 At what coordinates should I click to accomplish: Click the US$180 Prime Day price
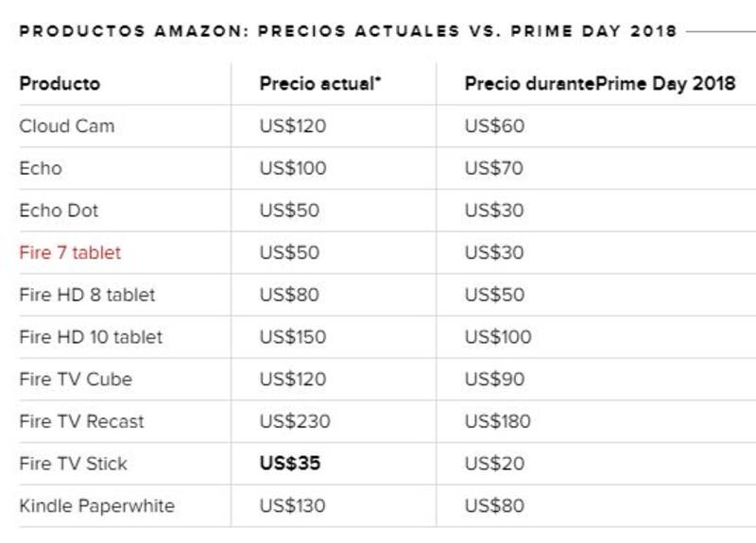click(x=497, y=421)
